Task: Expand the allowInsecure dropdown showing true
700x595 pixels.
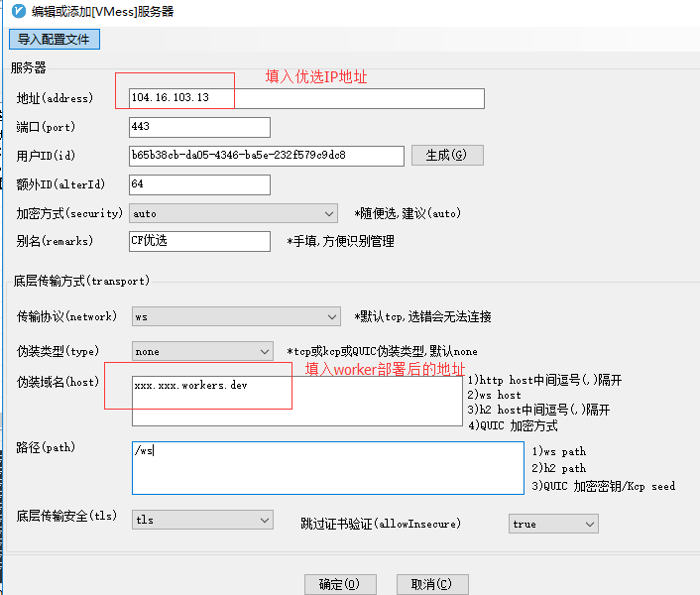Action: click(x=553, y=524)
